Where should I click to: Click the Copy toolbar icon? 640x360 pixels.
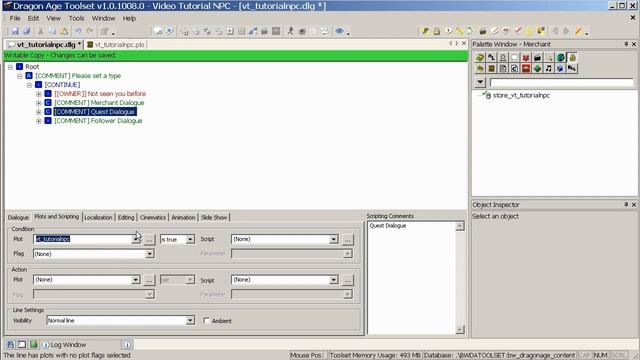pyautogui.click(x=52, y=31)
